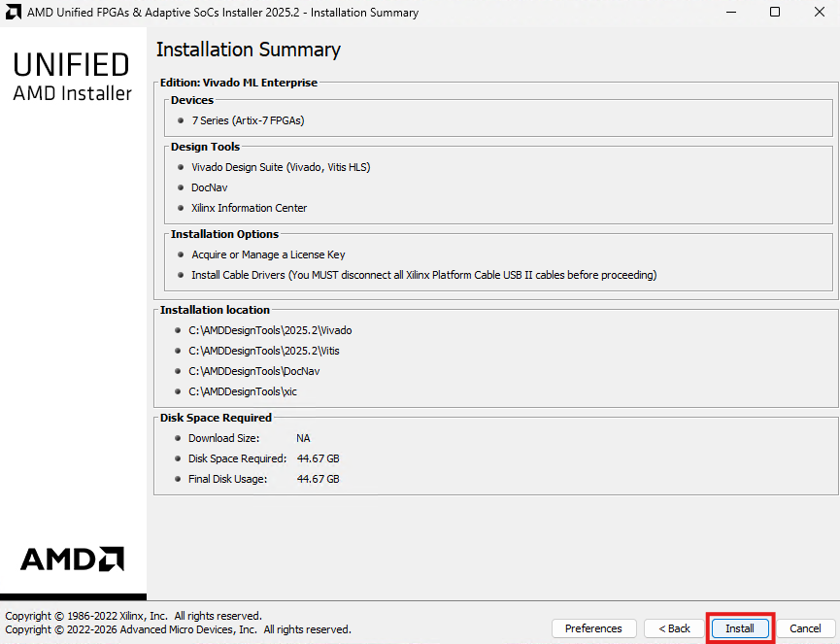Click the Install button
840x644 pixels.
(x=740, y=628)
